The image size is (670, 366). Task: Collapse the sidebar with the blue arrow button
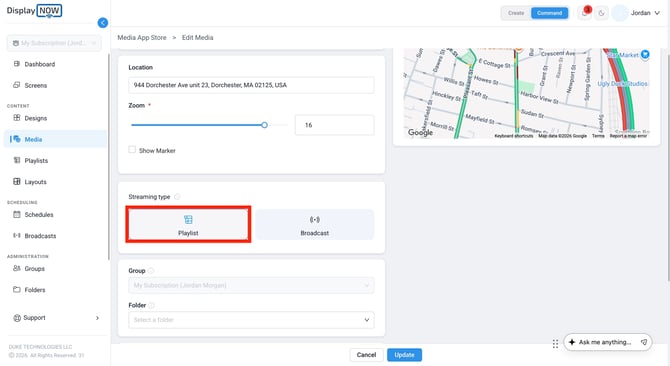pyautogui.click(x=103, y=23)
